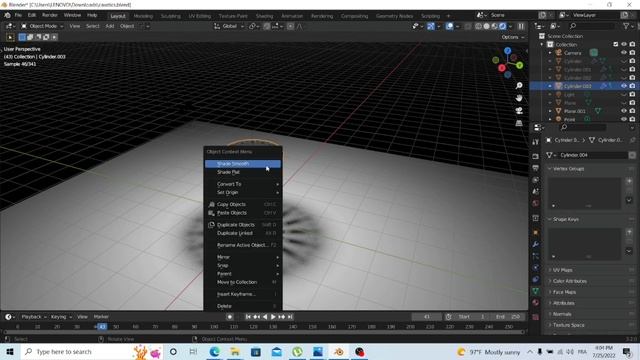Open the View Layer properties tab icon
This screenshot has height=360, width=640.
(536, 180)
